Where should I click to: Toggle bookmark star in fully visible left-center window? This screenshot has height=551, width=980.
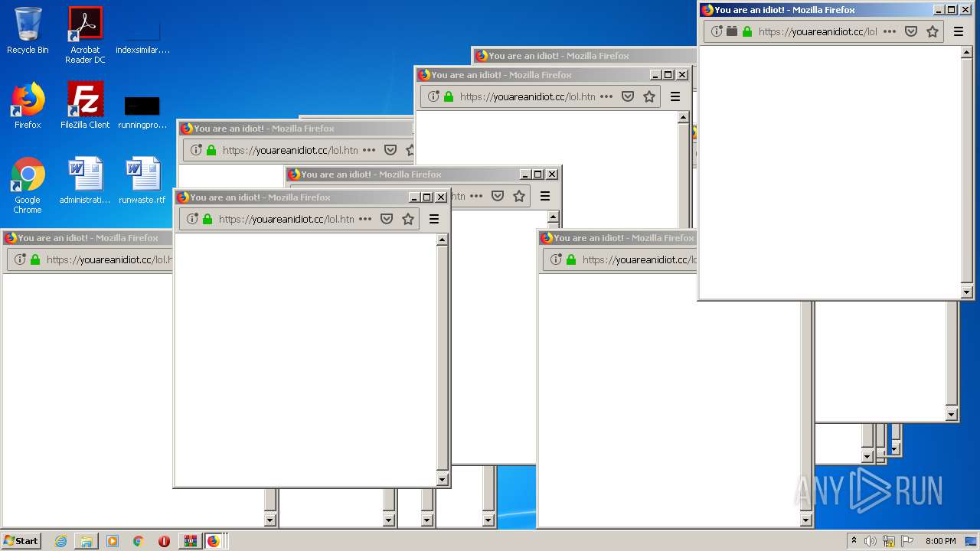[x=408, y=219]
